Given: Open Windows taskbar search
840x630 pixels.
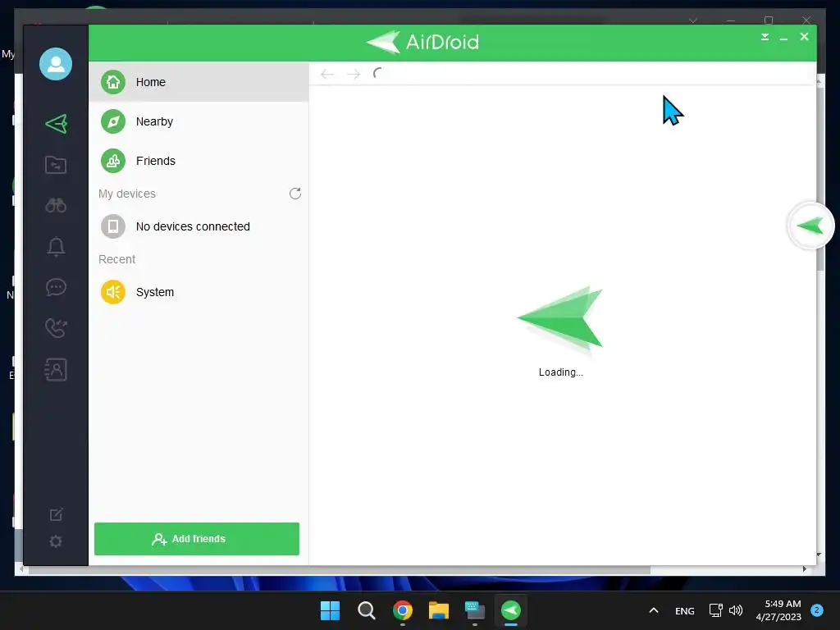Looking at the screenshot, I should (x=367, y=610).
